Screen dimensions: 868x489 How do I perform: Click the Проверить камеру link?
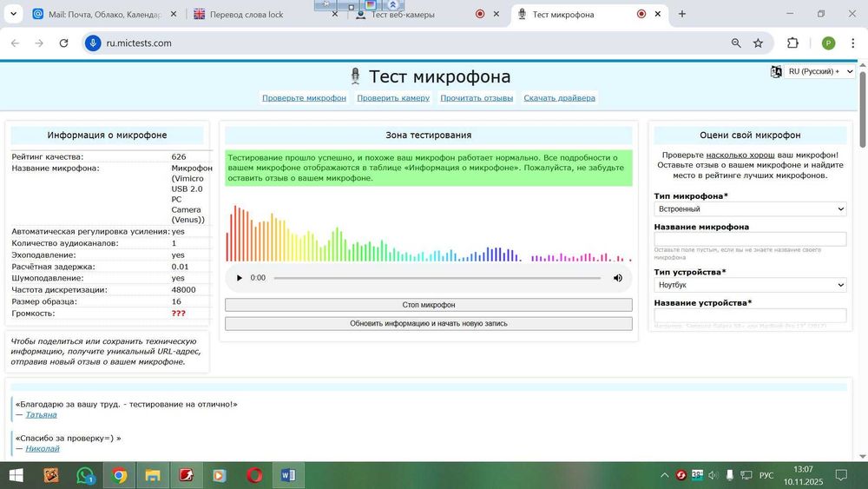click(393, 98)
